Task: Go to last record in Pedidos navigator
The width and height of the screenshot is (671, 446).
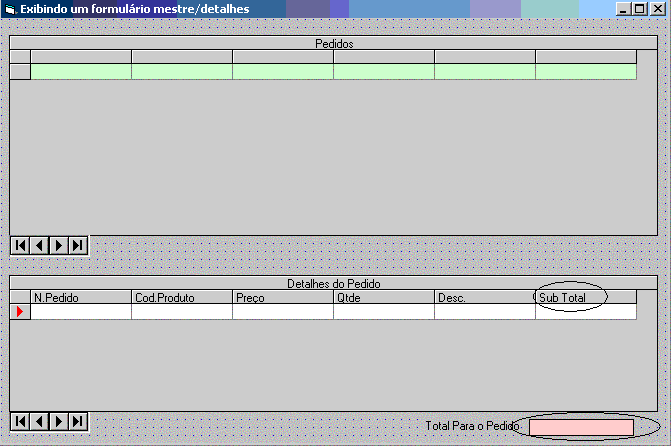Action: (78, 246)
